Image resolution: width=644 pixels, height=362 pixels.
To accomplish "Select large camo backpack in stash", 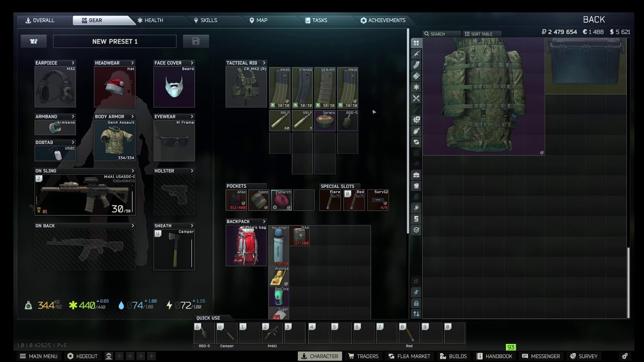I will click(484, 96).
